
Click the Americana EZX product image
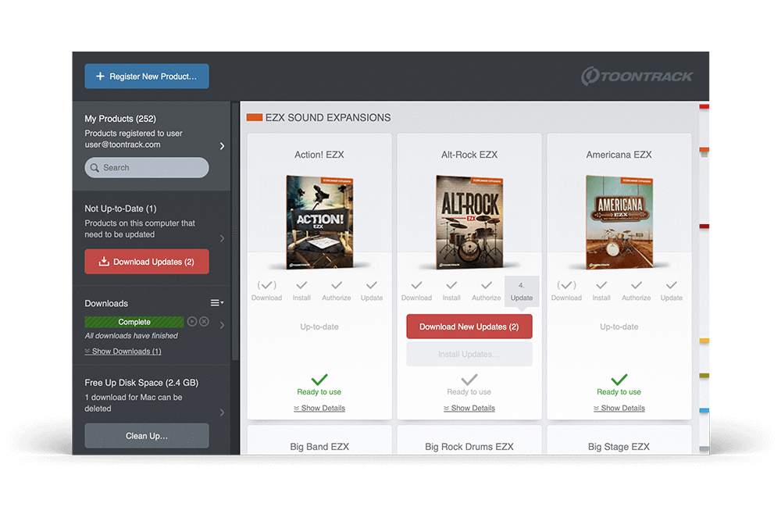[619, 222]
